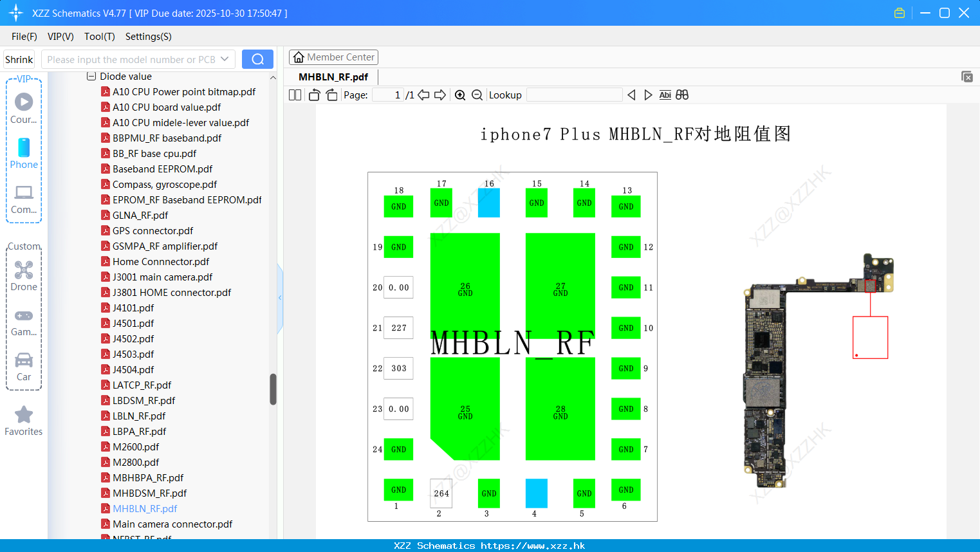The width and height of the screenshot is (980, 552).
Task: Select the MHBLN_RF.pdf tab
Action: [333, 77]
